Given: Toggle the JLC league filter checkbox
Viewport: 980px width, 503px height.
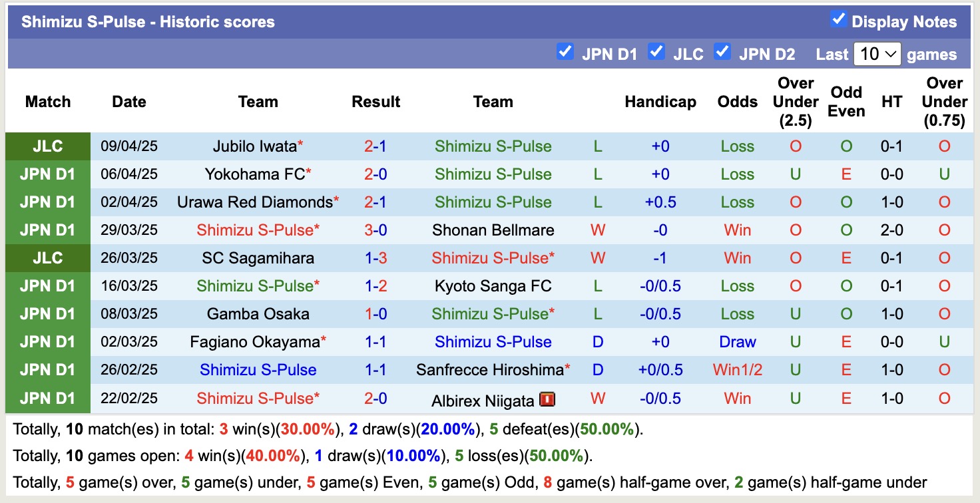Looking at the screenshot, I should (x=656, y=51).
